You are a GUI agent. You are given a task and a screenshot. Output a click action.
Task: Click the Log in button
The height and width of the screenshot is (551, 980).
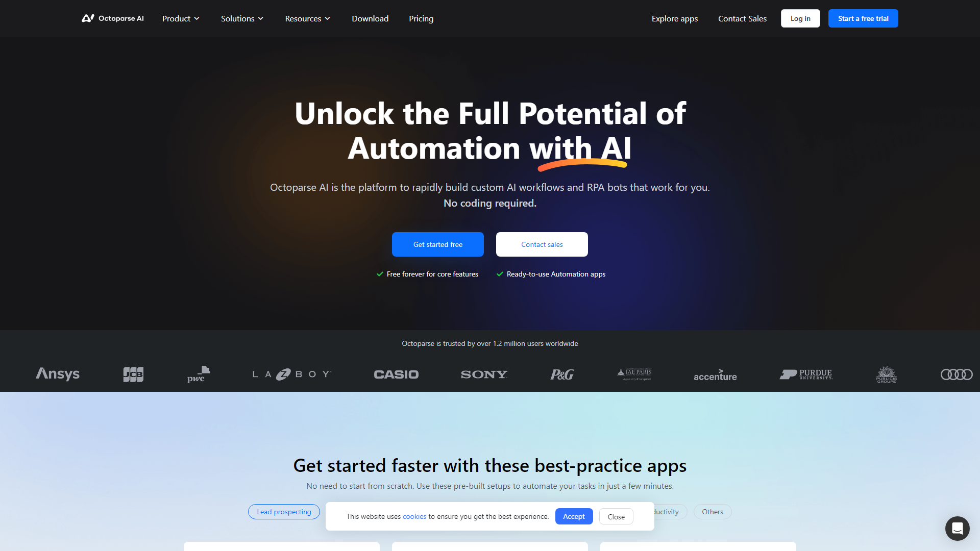pyautogui.click(x=800, y=18)
